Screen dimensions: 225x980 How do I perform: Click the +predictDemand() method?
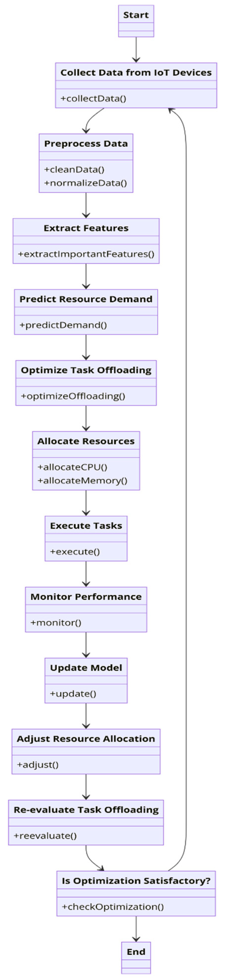63,325
